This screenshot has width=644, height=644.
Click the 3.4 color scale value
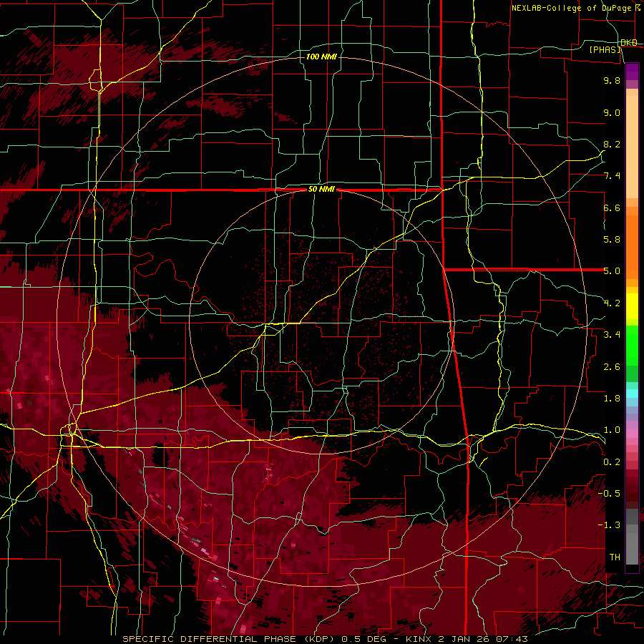point(612,335)
